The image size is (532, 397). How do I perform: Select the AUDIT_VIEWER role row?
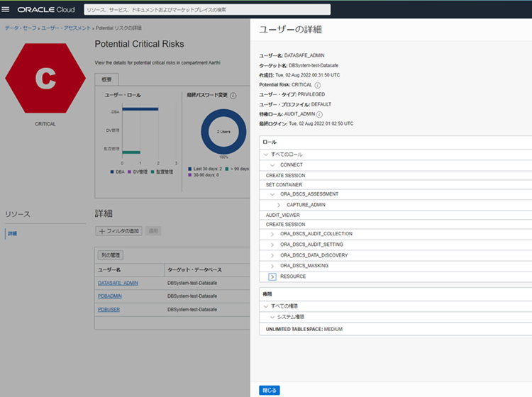click(396, 216)
